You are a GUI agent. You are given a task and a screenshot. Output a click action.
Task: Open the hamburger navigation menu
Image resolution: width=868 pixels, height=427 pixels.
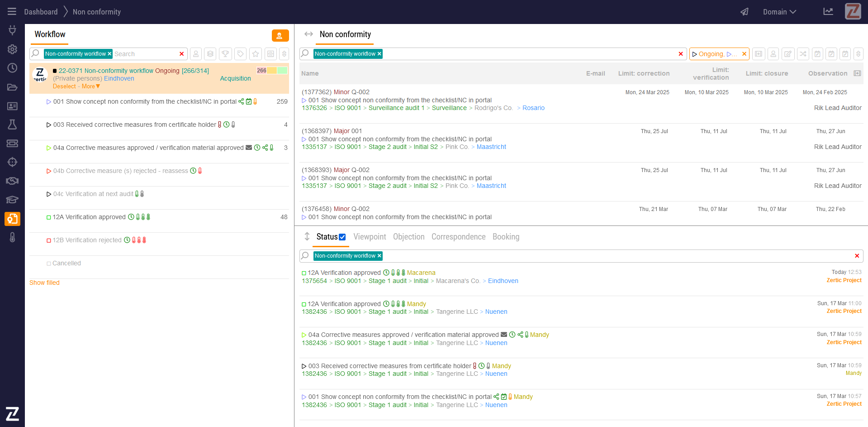click(x=12, y=12)
